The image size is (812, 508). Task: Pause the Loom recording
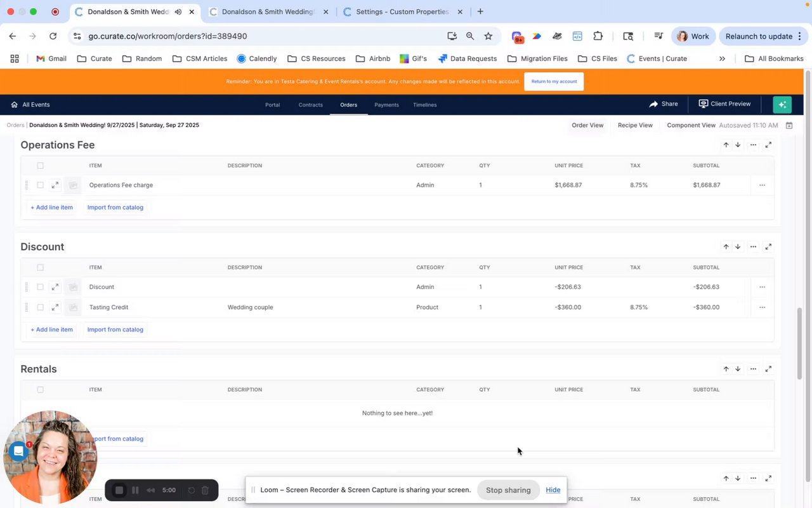pyautogui.click(x=135, y=490)
